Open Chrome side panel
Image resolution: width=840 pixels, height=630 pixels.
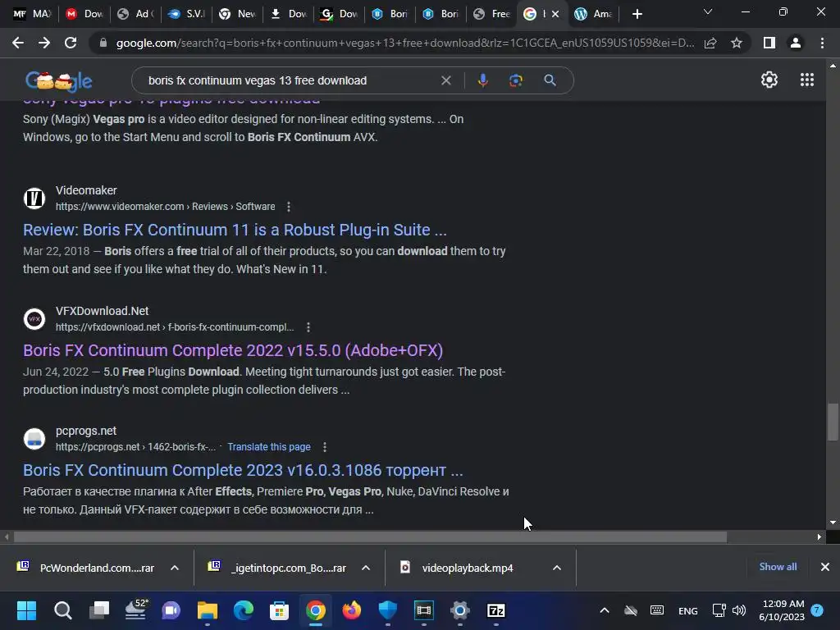769,43
